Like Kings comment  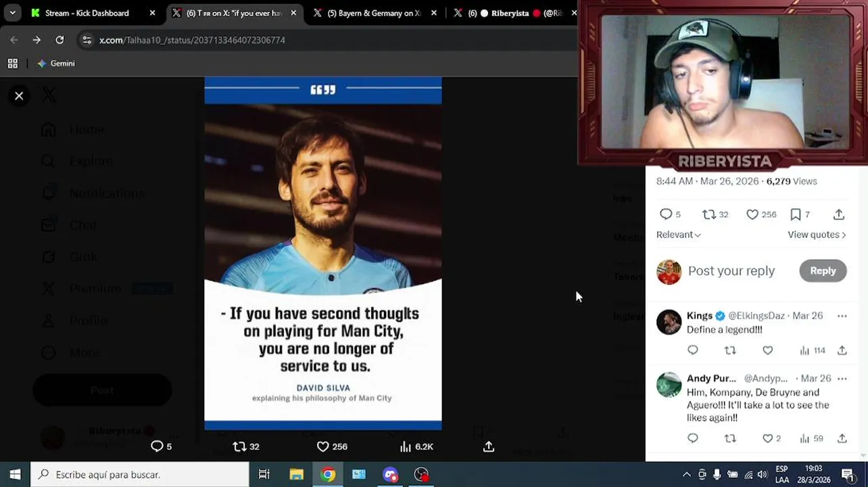tap(768, 350)
